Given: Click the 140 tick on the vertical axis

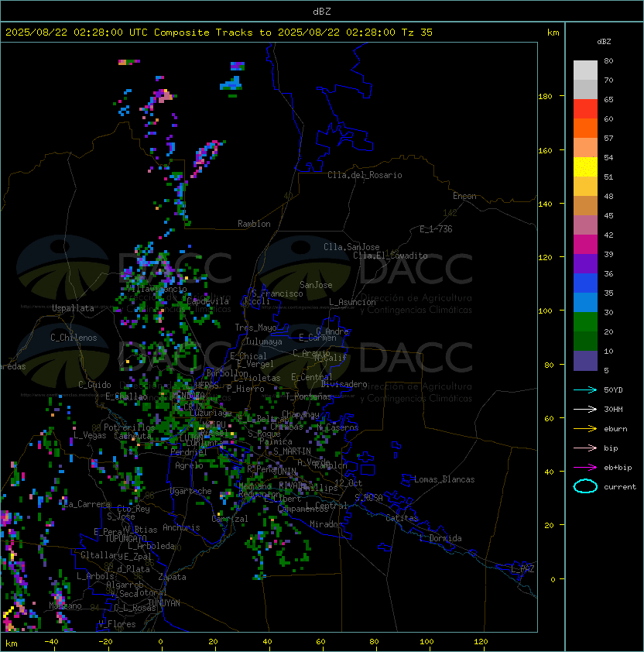Looking at the screenshot, I should 545,204.
